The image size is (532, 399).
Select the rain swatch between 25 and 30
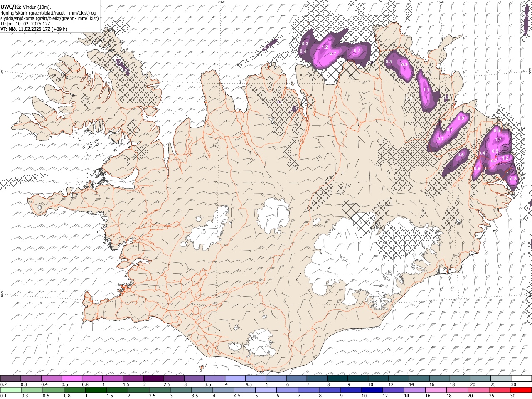pyautogui.click(x=499, y=390)
